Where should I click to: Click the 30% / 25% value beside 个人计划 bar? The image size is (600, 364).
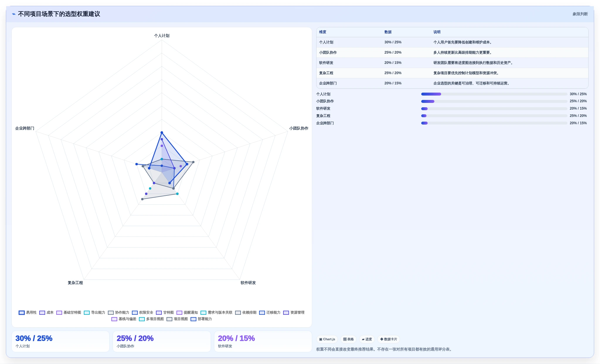tap(578, 94)
